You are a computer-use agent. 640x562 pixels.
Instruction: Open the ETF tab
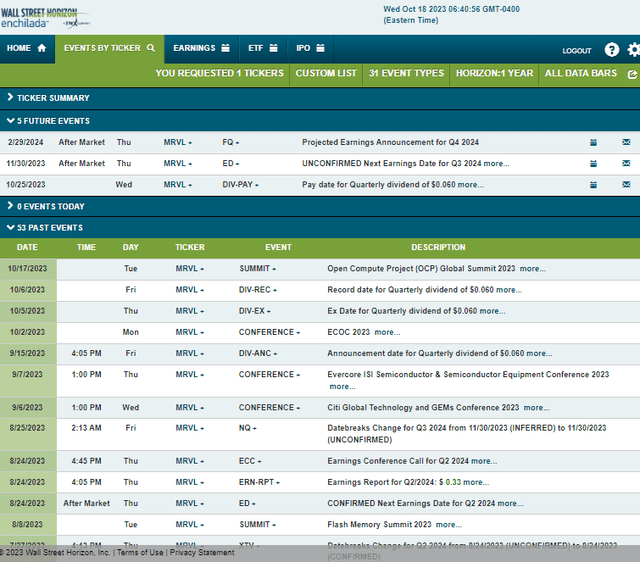[263, 49]
